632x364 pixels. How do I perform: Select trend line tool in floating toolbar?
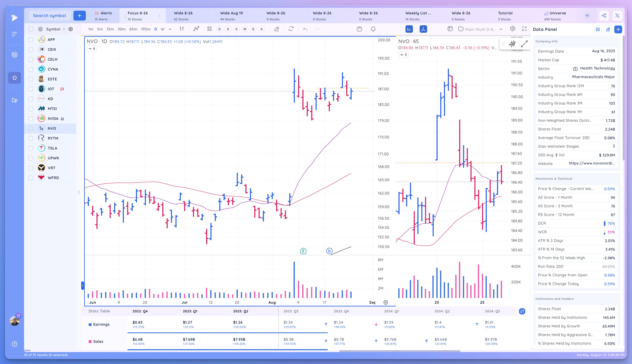524,44
